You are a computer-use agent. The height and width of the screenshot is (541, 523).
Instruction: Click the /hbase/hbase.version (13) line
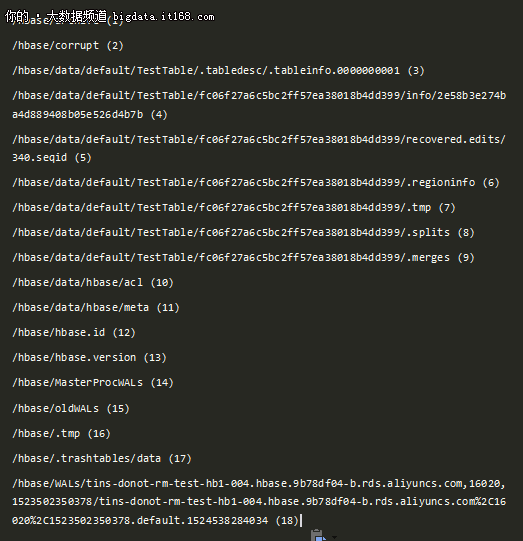pos(89,357)
